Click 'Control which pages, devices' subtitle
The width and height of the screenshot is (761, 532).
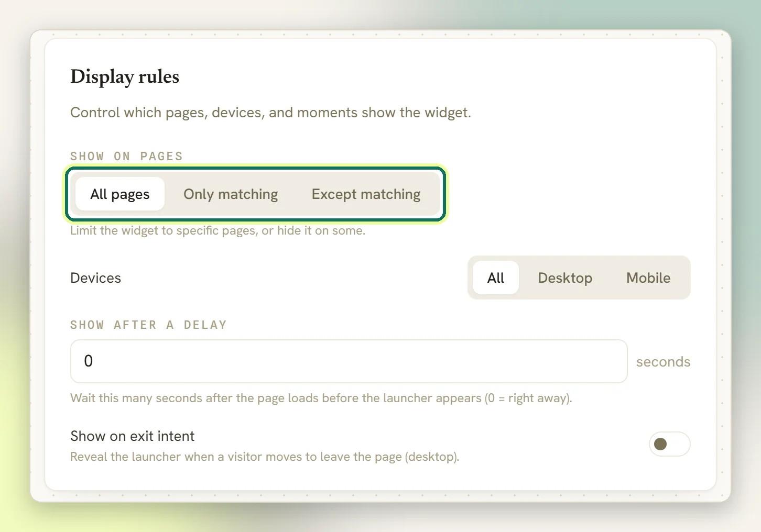click(271, 113)
